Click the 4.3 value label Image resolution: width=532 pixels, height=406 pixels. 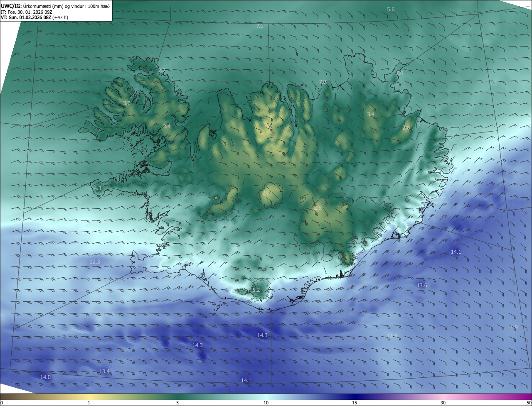97,188
